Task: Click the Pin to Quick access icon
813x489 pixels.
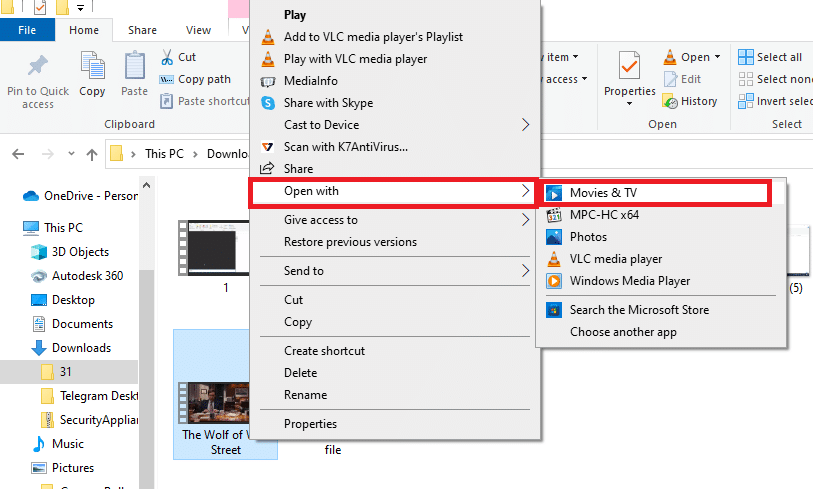Action: coord(37,66)
